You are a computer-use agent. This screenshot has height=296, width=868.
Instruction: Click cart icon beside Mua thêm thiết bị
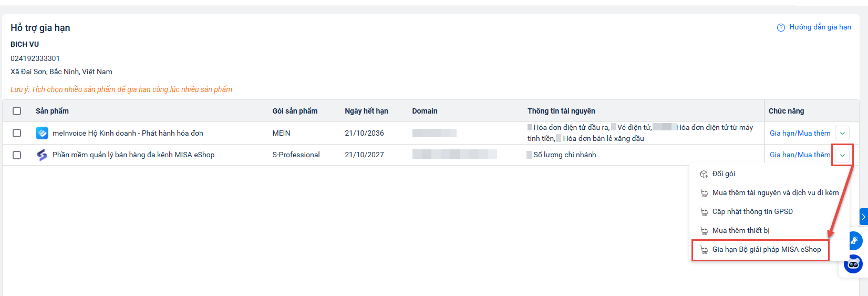click(704, 231)
